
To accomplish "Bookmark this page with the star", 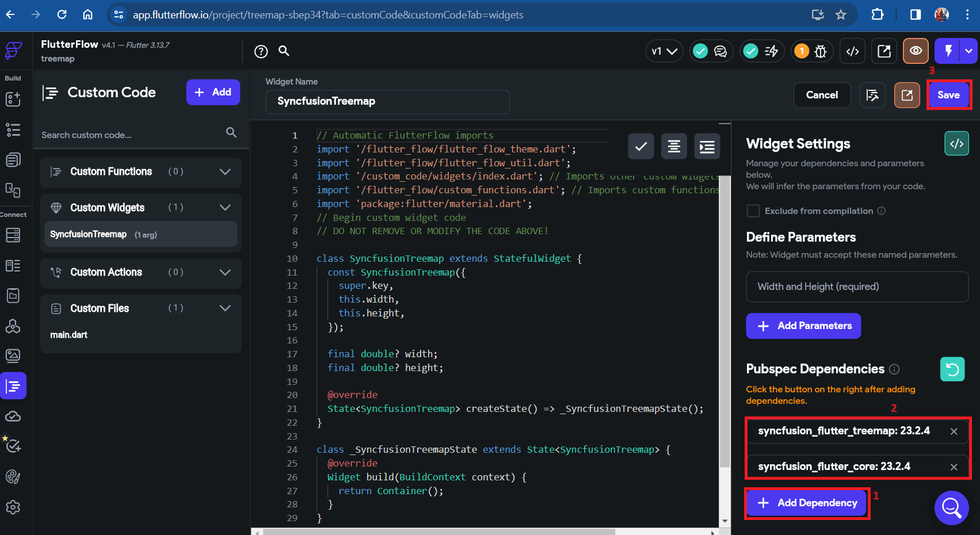I will tap(841, 14).
